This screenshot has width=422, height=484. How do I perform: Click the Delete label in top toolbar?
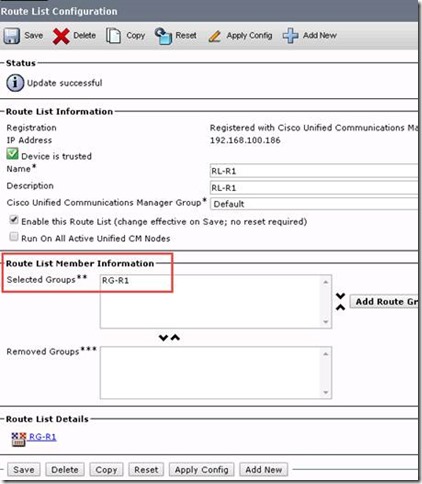pos(85,35)
